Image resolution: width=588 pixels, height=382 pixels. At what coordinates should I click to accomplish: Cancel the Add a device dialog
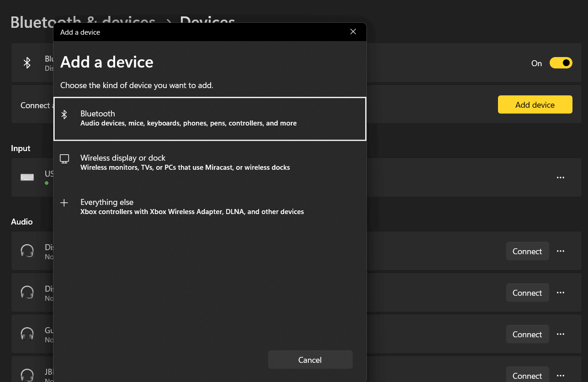[310, 360]
